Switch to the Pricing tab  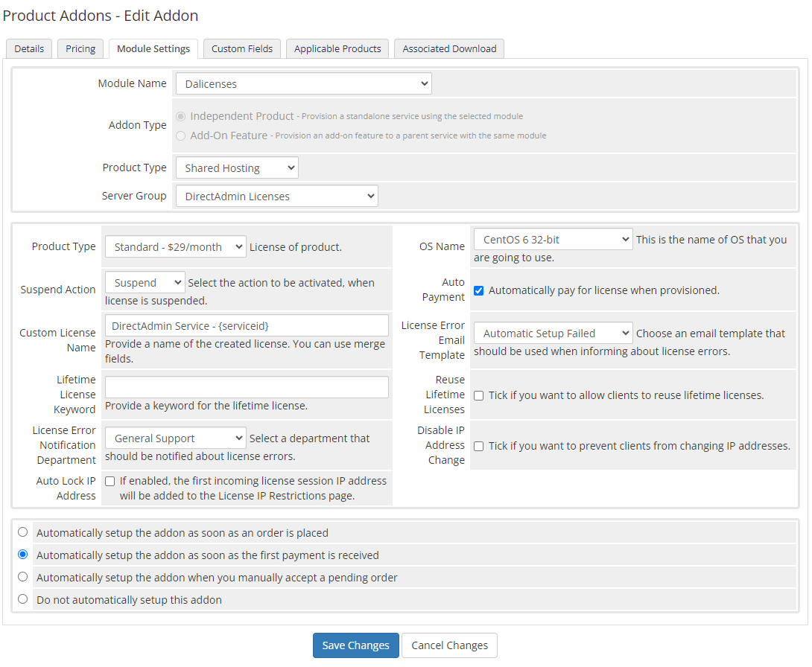[80, 48]
